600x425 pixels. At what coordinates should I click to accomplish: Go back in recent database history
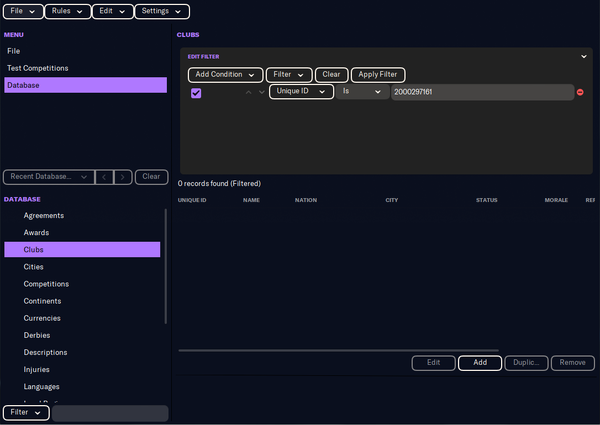pyautogui.click(x=104, y=177)
